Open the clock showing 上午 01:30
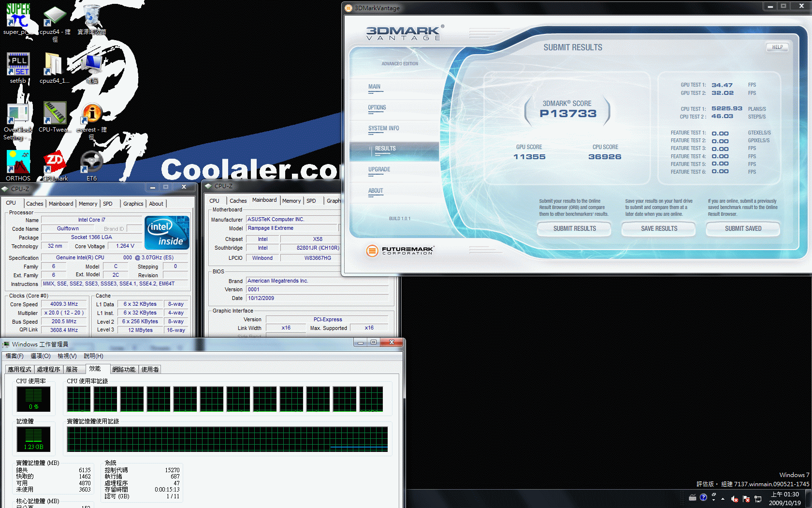The height and width of the screenshot is (508, 812). click(x=785, y=498)
